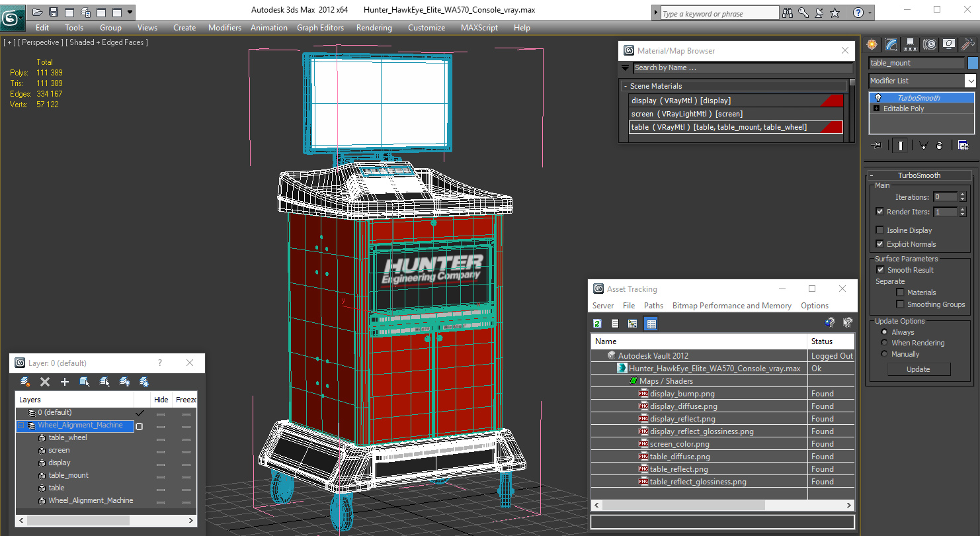Toggle TurboSmooth modifier lightbulb on/off
Image resolution: width=980 pixels, height=536 pixels.
[x=878, y=98]
